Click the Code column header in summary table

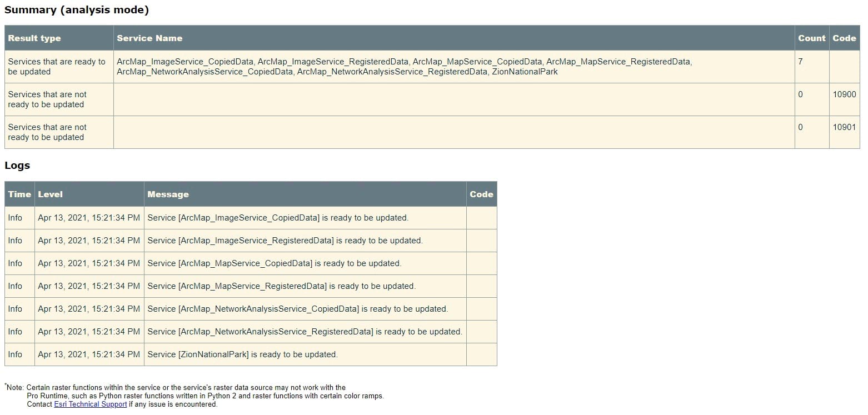pos(844,38)
